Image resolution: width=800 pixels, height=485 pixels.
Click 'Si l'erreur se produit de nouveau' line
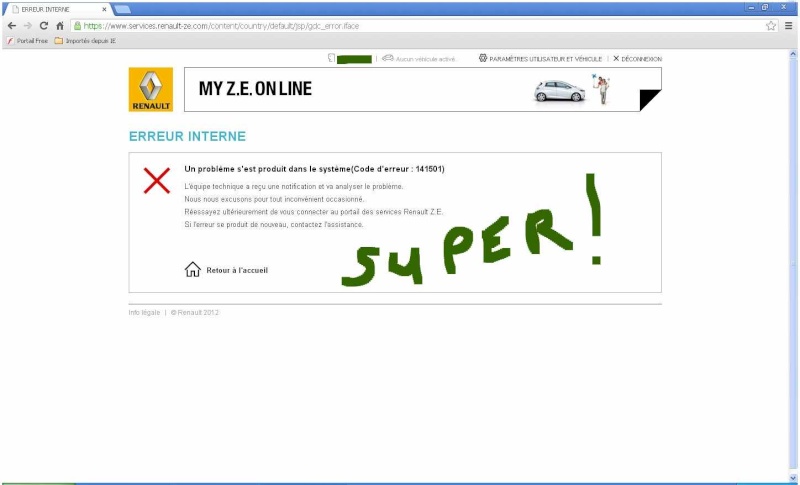pos(274,224)
